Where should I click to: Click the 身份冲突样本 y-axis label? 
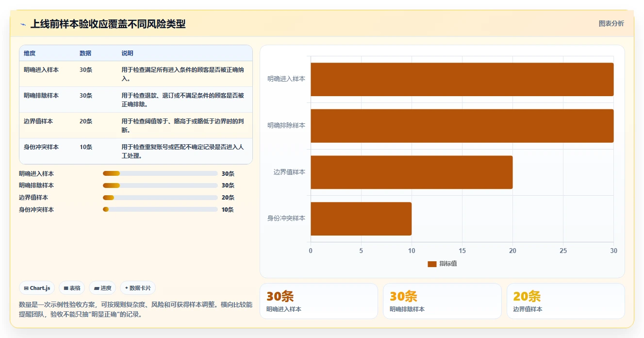point(286,218)
